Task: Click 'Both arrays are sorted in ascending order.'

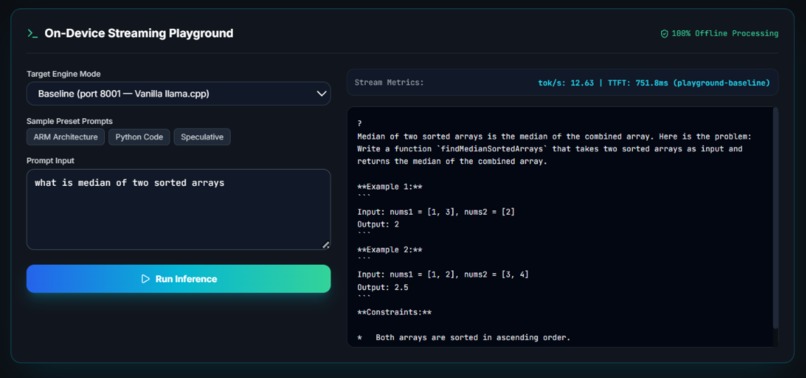Action: point(473,338)
